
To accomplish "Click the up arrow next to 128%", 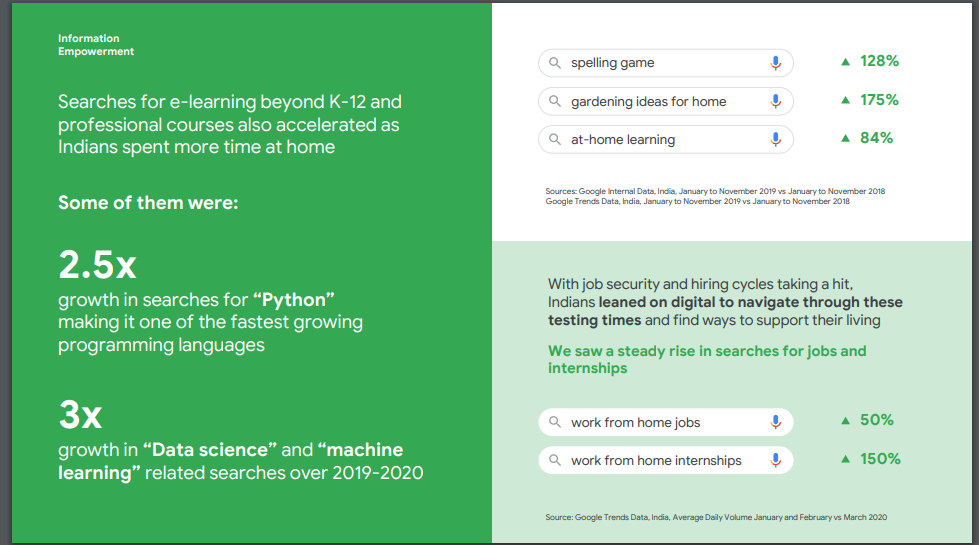I will 846,62.
